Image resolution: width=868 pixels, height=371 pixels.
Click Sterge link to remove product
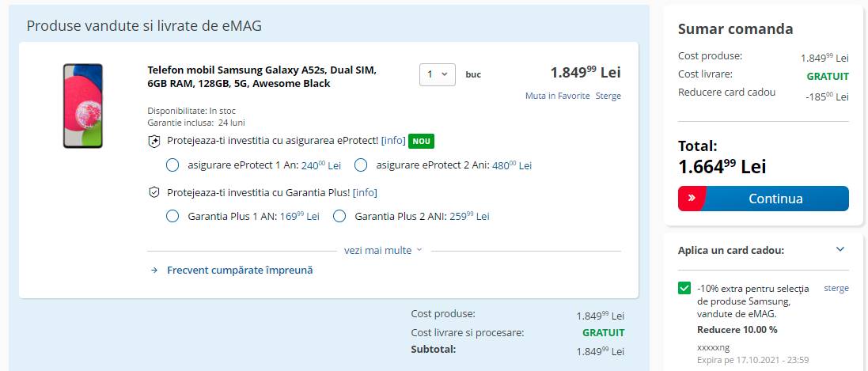coord(608,96)
